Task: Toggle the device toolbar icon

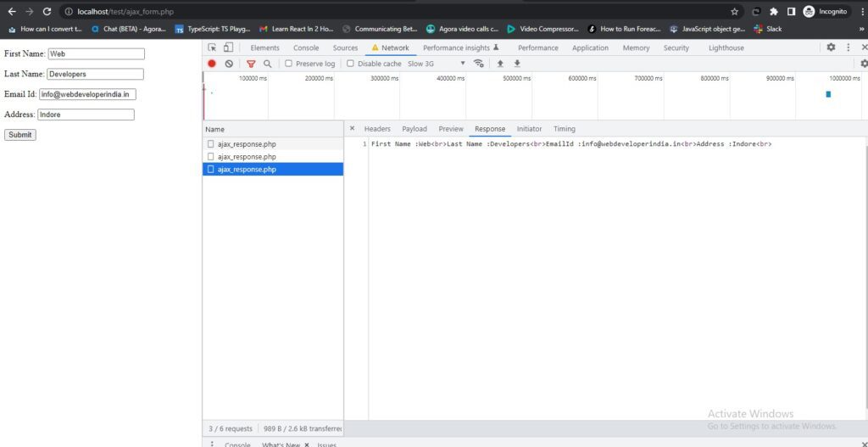Action: (228, 47)
